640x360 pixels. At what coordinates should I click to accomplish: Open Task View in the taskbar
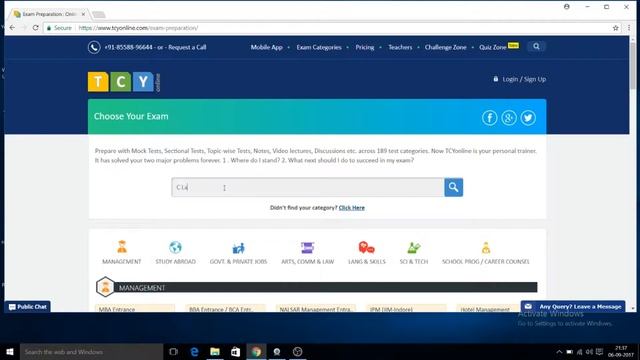click(173, 351)
